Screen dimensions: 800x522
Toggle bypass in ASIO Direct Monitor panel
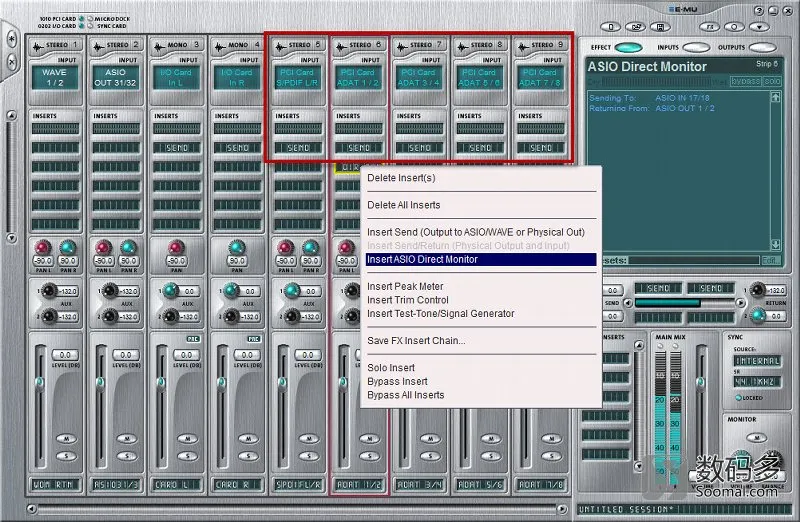pos(745,81)
